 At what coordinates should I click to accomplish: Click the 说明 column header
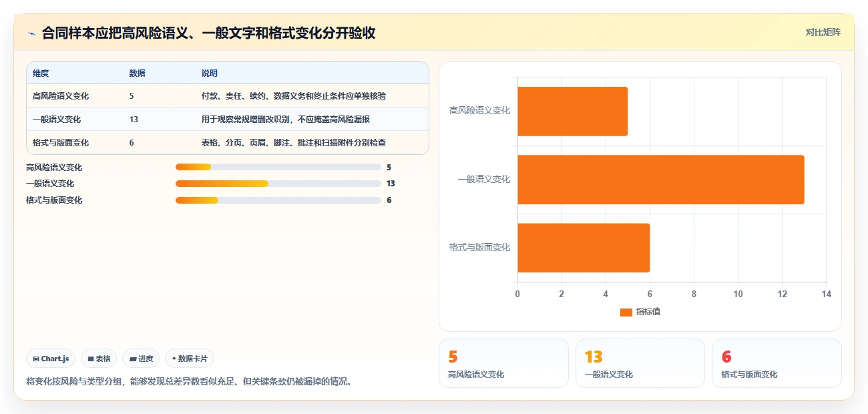click(210, 73)
